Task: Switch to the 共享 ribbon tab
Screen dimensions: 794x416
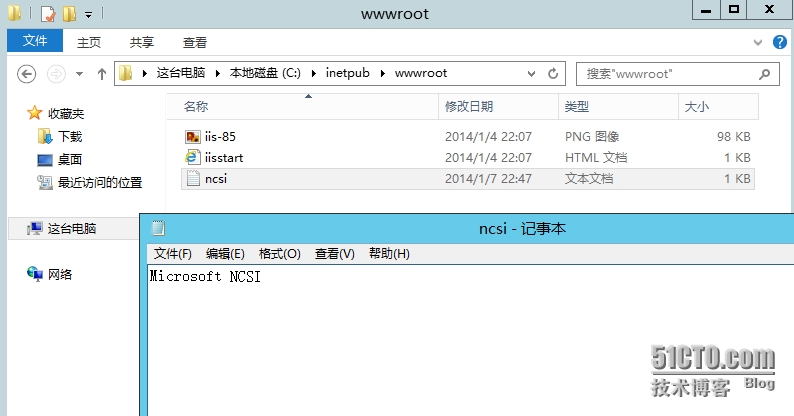Action: pyautogui.click(x=142, y=43)
